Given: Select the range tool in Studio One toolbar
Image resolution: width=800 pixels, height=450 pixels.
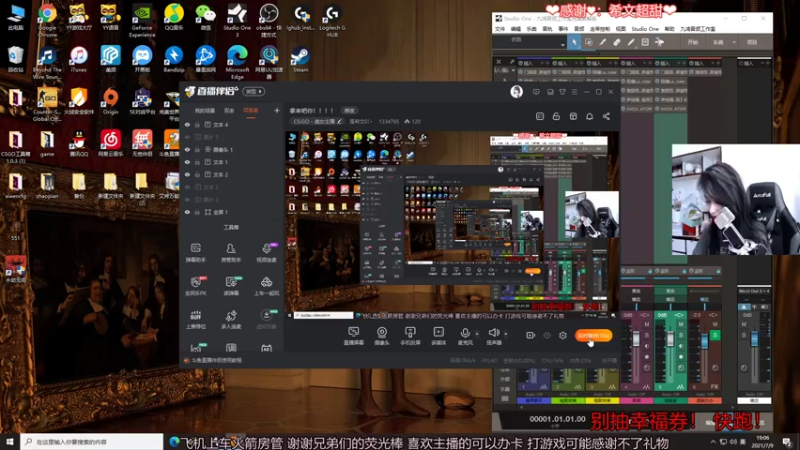Looking at the screenshot, I should [x=588, y=42].
